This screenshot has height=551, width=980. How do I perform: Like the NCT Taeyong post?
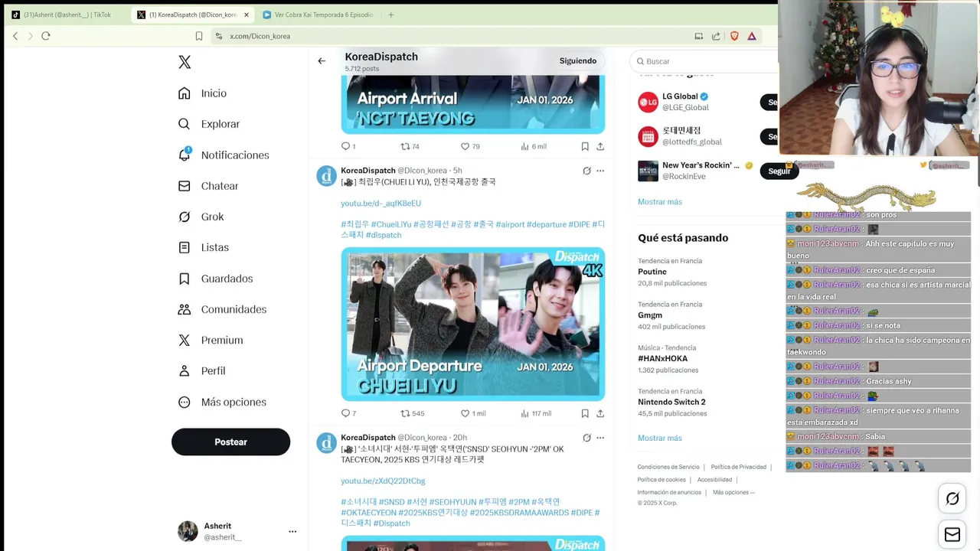470,146
